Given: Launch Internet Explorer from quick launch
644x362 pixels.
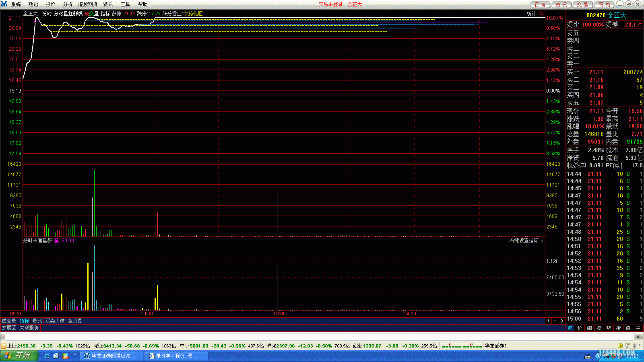Looking at the screenshot, I should [x=47, y=356].
